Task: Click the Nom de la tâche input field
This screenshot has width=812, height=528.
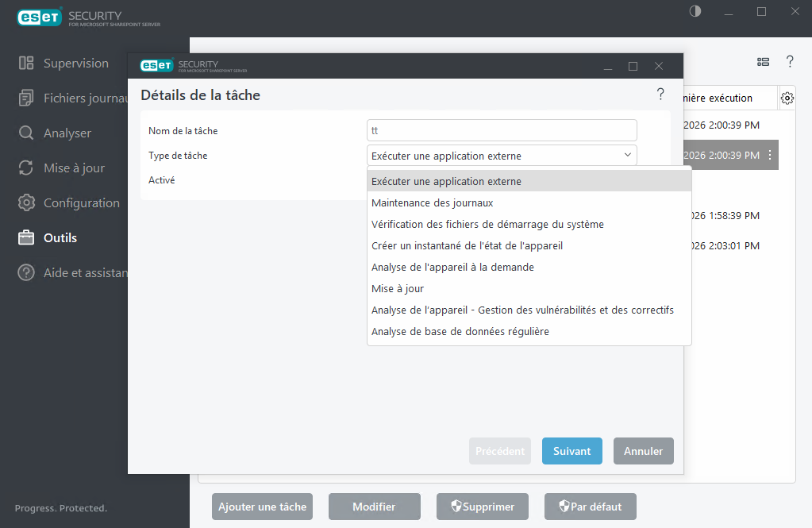Action: (502, 130)
